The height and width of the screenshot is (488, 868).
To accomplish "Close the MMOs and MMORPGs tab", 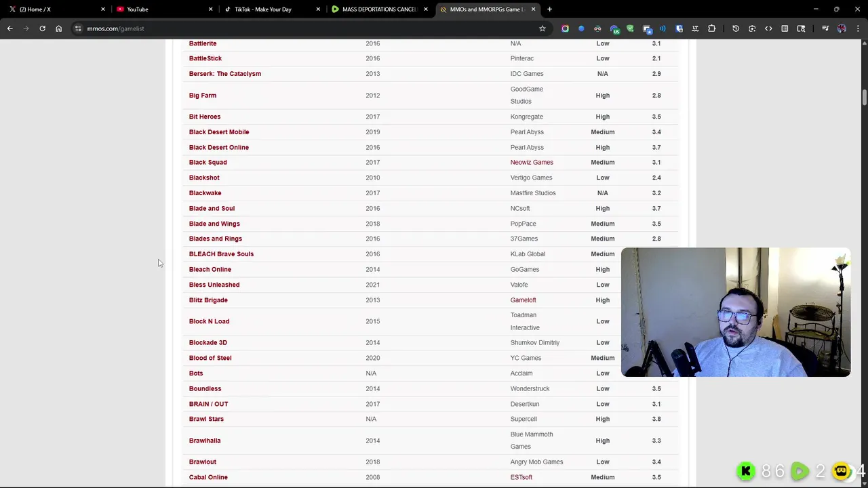I will point(534,9).
